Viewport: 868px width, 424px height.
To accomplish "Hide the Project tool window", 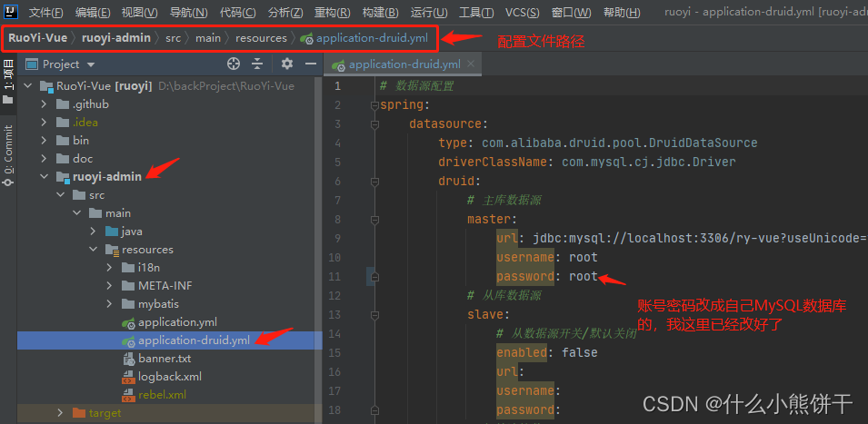I will [x=311, y=64].
